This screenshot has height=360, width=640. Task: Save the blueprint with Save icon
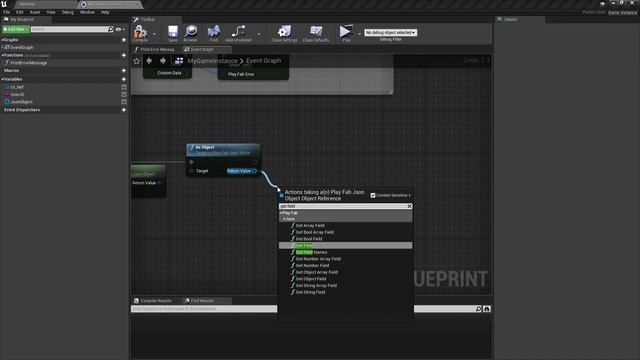(173, 33)
